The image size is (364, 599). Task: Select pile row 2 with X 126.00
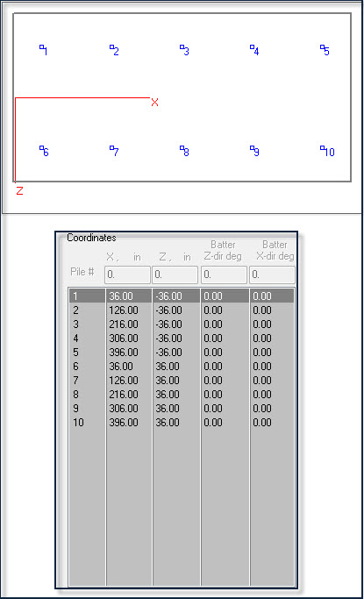coord(182,310)
